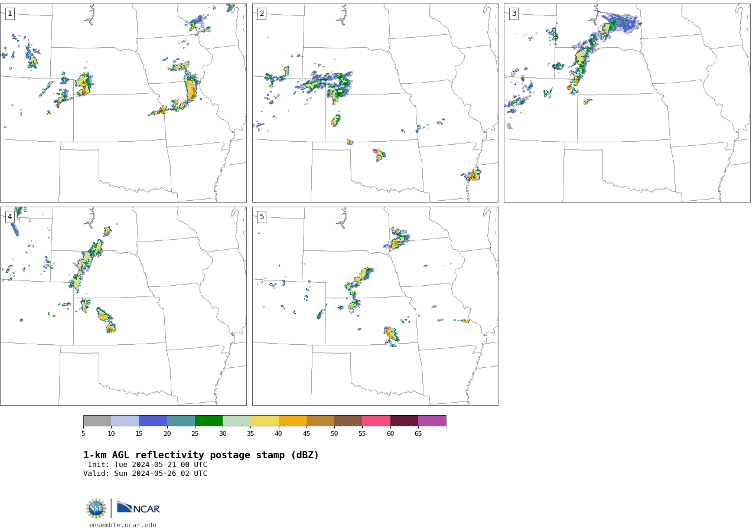
Task: Click the gray 5-10 dBZ swatch
Action: (97, 420)
